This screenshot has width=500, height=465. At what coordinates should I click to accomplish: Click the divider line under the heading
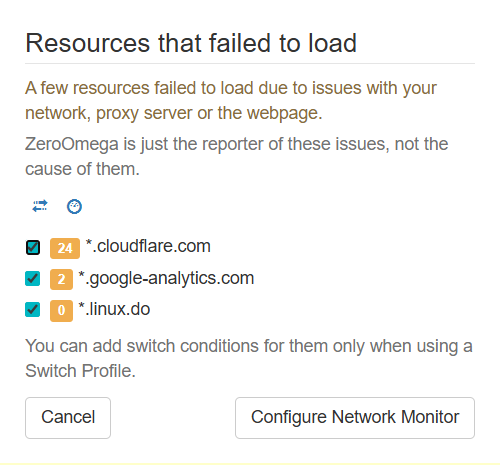pyautogui.click(x=250, y=63)
